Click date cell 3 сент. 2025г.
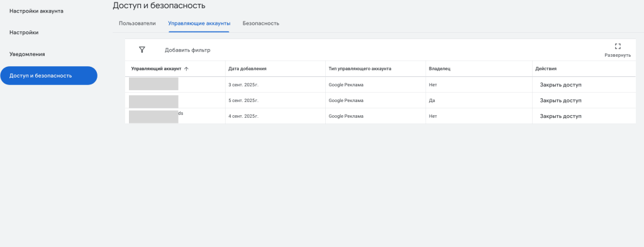644x247 pixels. [243, 85]
